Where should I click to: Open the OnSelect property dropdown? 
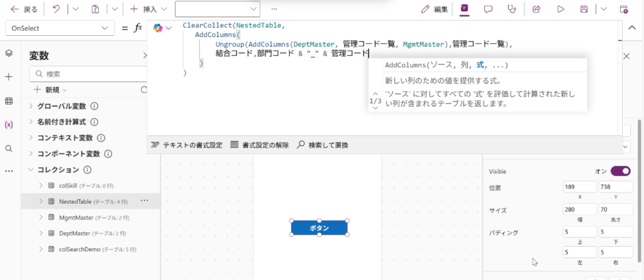coord(58,28)
